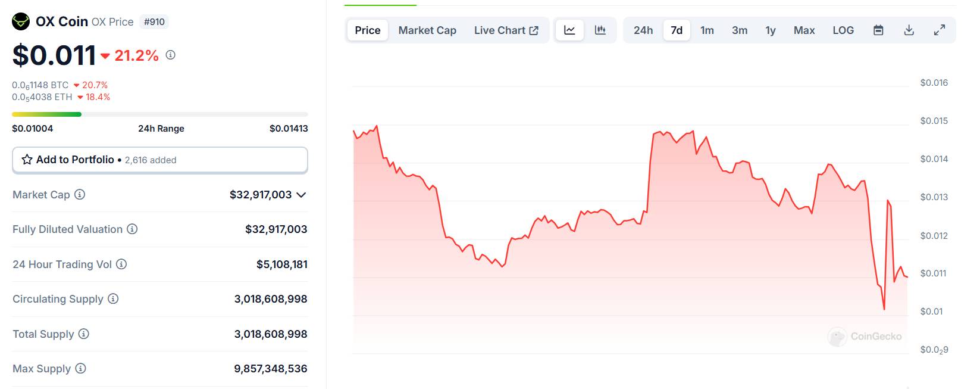Switch to candlestick chart view icon
The image size is (980, 389).
[x=600, y=30]
